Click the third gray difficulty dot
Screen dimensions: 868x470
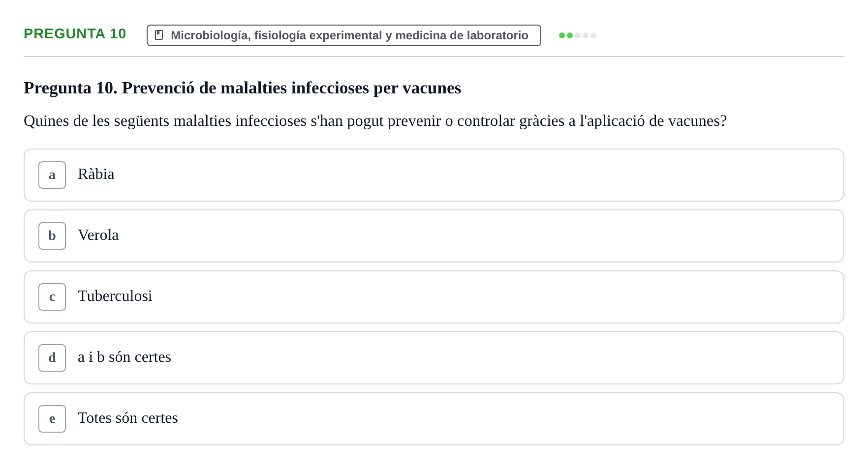tap(578, 35)
